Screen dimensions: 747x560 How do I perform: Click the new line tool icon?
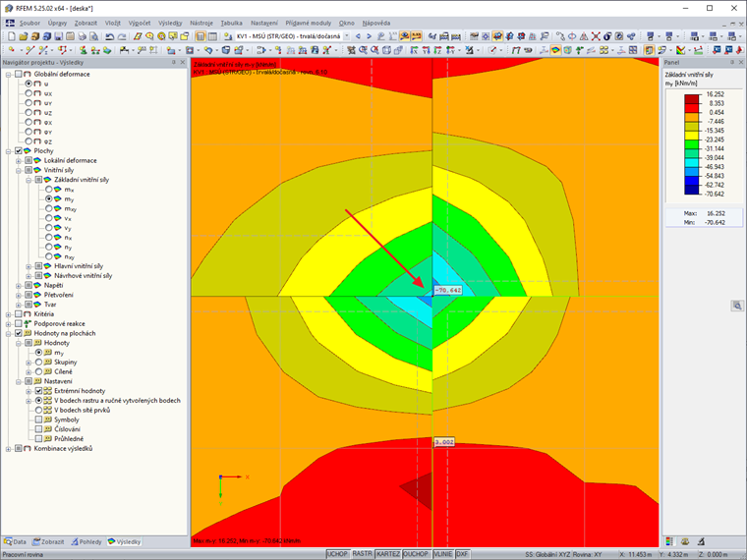[x=30, y=50]
